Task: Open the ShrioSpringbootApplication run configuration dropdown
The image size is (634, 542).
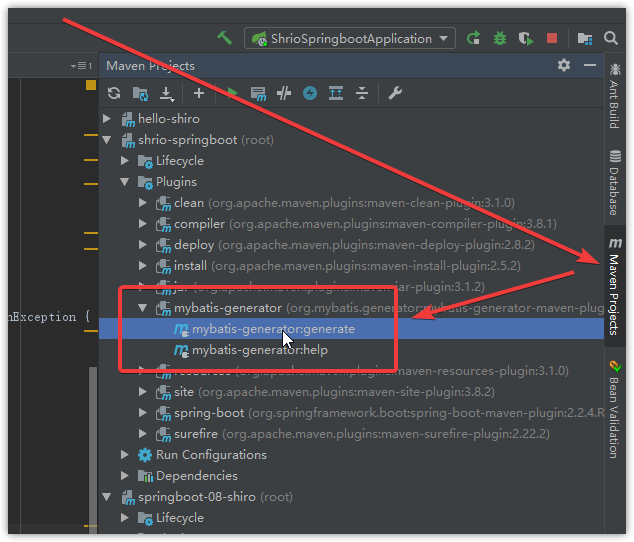Action: click(x=350, y=38)
